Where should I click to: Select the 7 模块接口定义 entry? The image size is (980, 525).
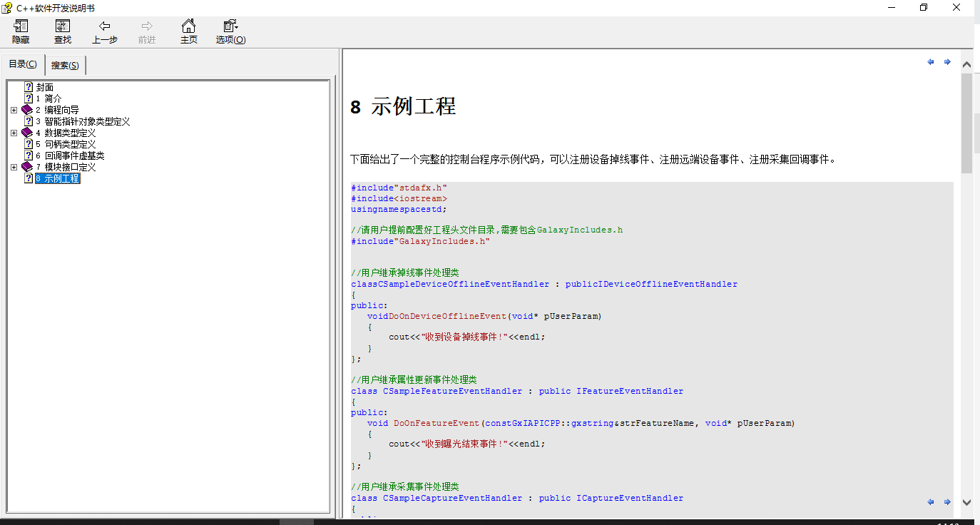[x=66, y=167]
